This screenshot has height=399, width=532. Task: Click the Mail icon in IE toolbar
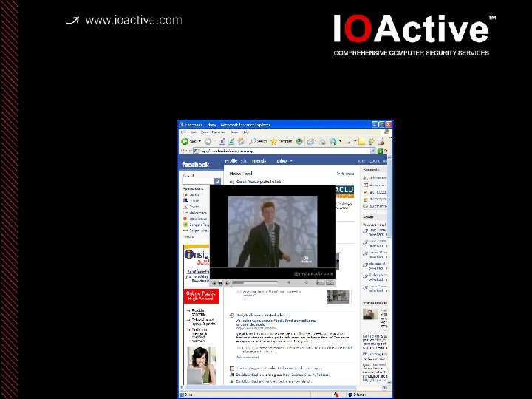[311, 141]
